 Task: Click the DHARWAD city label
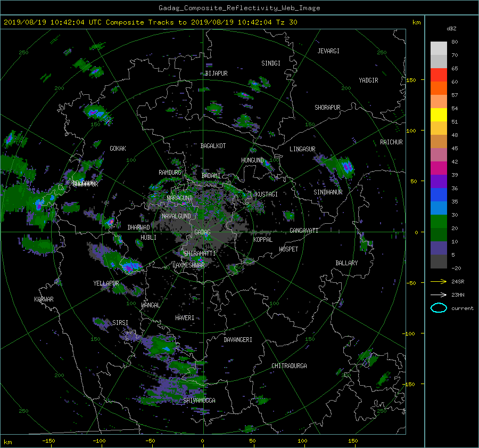coord(139,227)
